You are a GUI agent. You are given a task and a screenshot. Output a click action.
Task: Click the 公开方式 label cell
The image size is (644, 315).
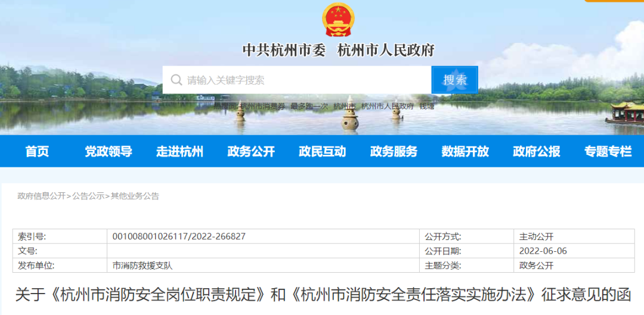[x=466, y=236]
